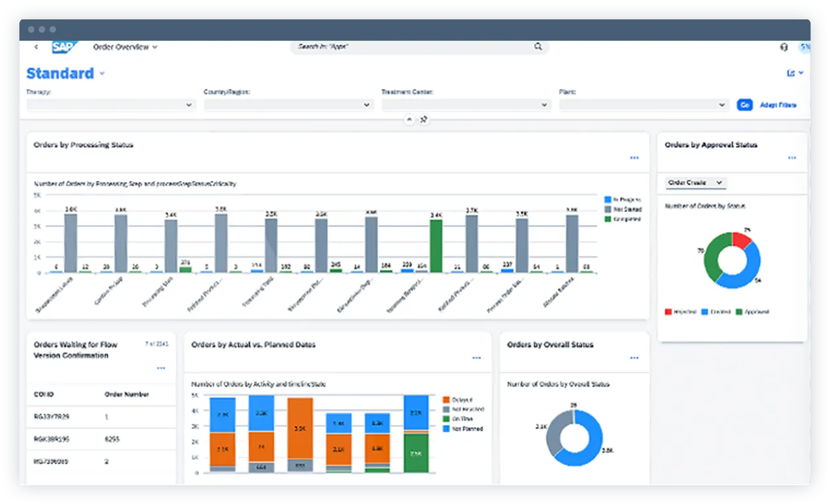Image resolution: width=830 pixels, height=504 pixels.
Task: Open the Orders by Actual vs. Planned Dates menu
Action: [x=476, y=357]
